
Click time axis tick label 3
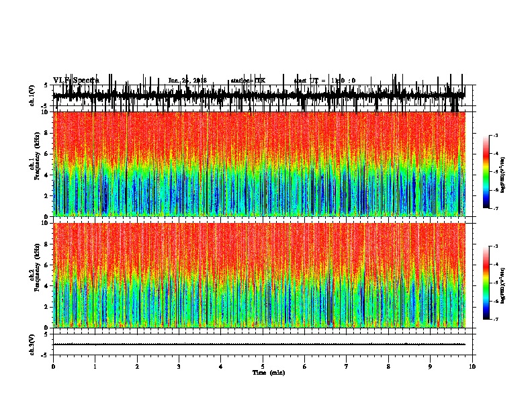[x=179, y=366]
